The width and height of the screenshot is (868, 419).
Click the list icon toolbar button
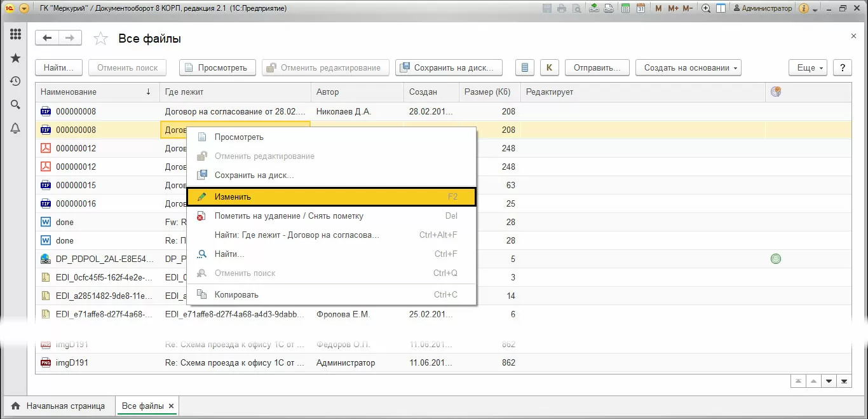click(524, 67)
